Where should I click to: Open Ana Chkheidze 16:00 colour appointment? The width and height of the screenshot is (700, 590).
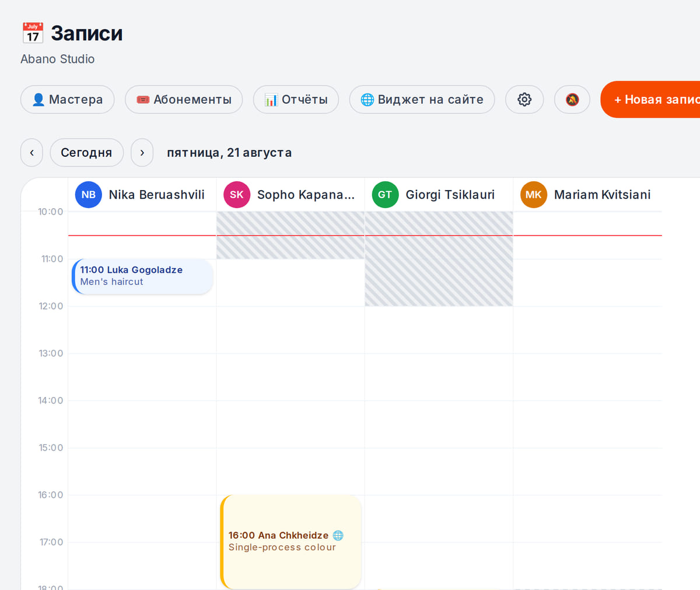click(x=290, y=542)
